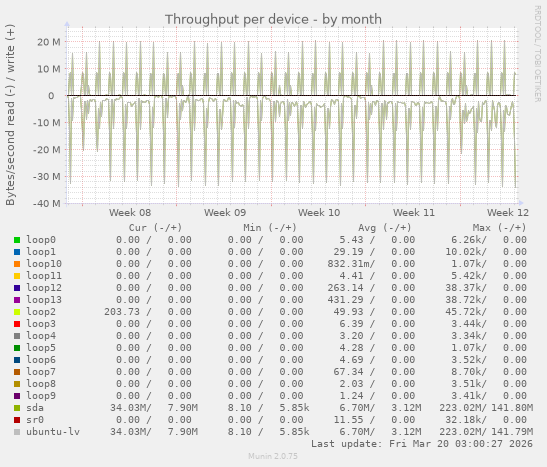The height and width of the screenshot is (467, 547).
Task: Click the loop3 red color swatch
Action: point(17,324)
